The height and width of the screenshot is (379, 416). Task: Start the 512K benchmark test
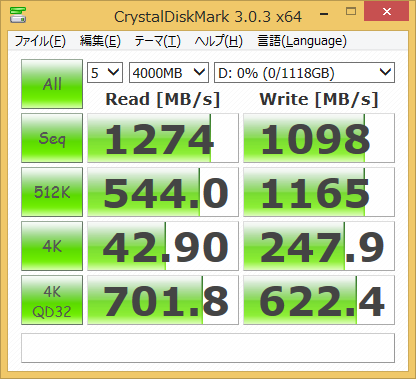click(x=52, y=192)
